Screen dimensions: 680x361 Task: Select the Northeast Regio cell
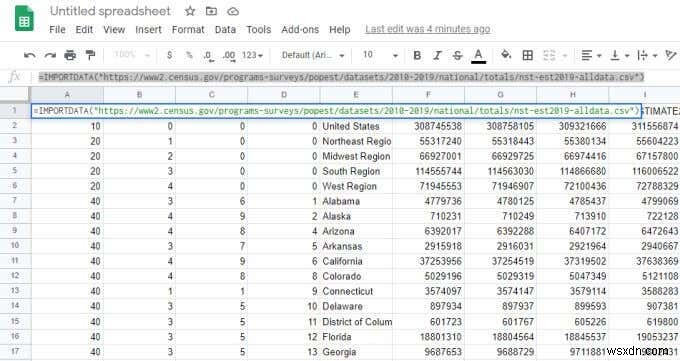(x=356, y=141)
